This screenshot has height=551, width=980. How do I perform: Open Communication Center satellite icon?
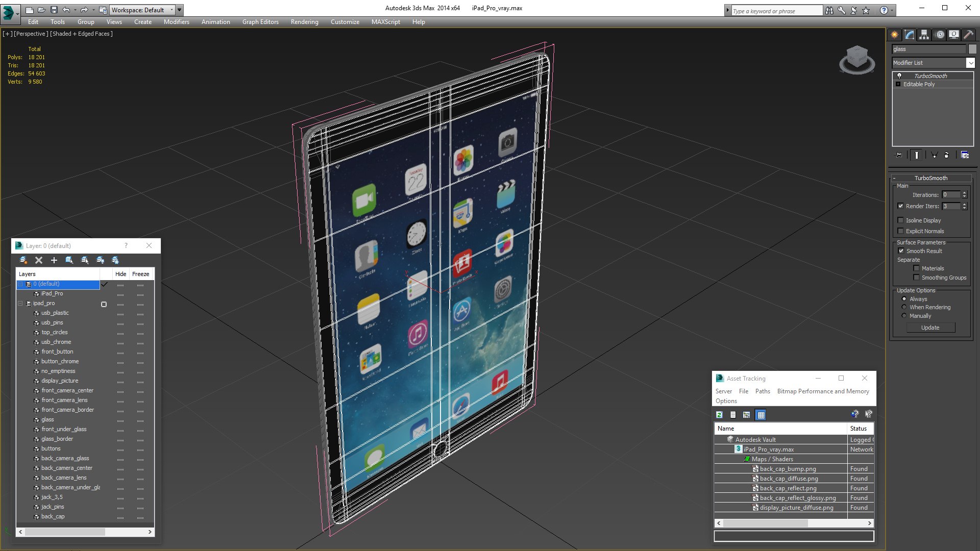point(854,10)
